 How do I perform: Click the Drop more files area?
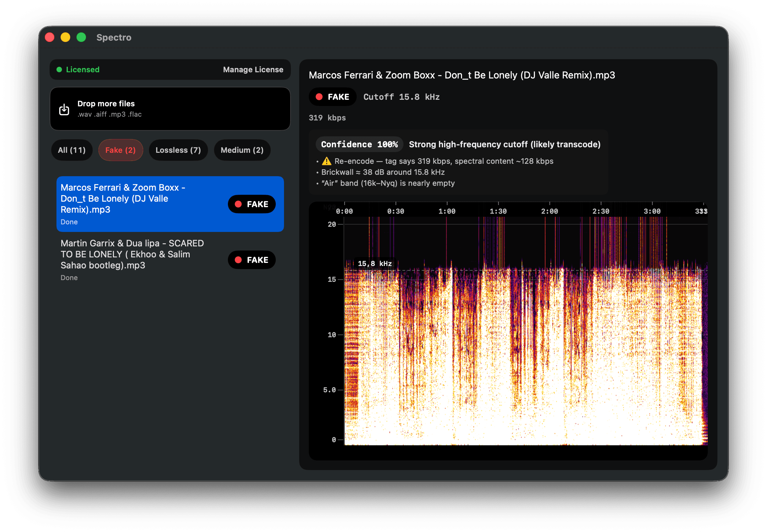(170, 109)
